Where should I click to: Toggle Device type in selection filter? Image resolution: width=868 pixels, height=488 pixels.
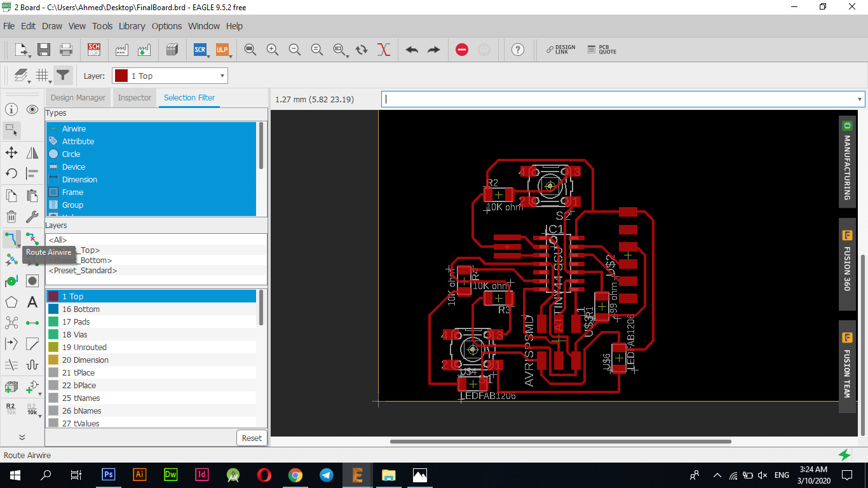point(151,166)
